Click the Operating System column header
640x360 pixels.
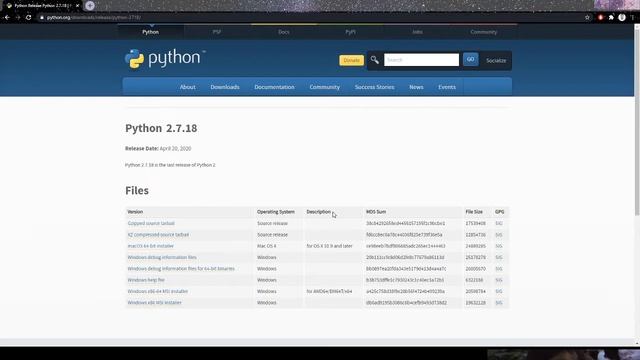[276, 212]
